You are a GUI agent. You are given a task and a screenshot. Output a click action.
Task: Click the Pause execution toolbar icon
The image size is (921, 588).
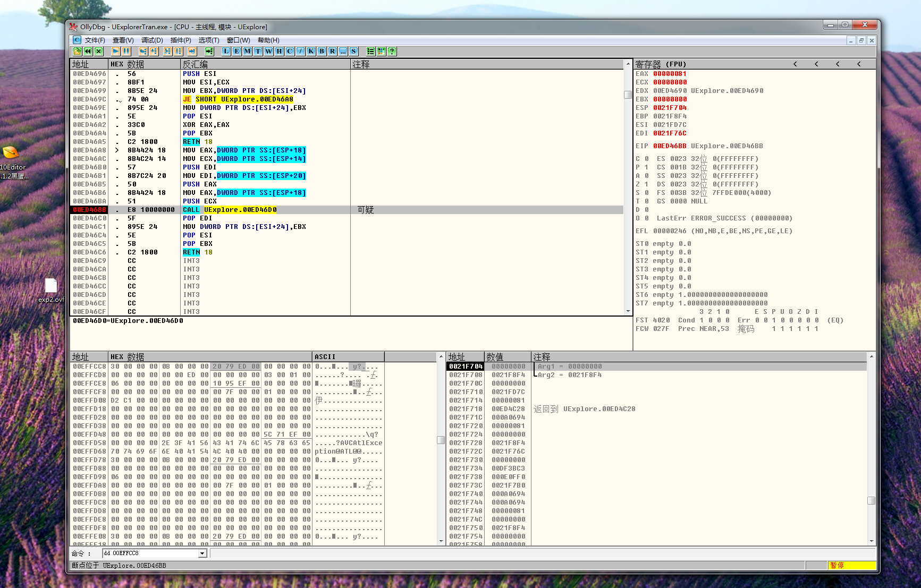point(126,52)
